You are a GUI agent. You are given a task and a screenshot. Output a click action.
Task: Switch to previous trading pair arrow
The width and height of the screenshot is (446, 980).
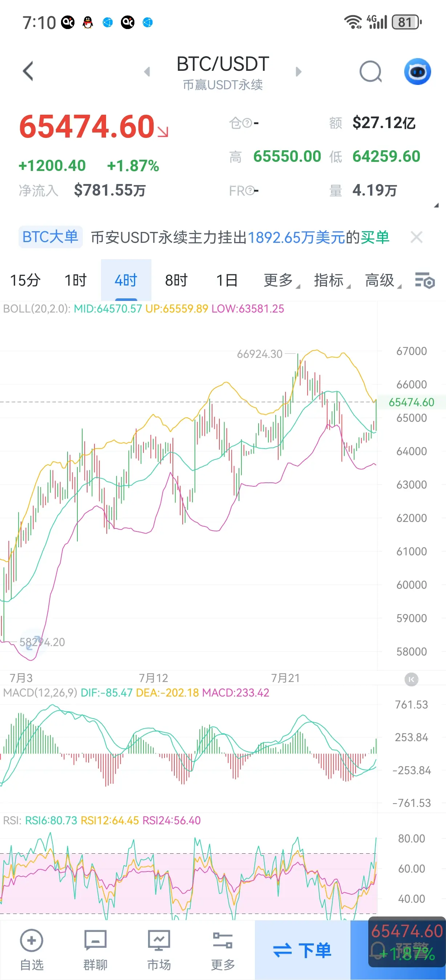pos(147,72)
